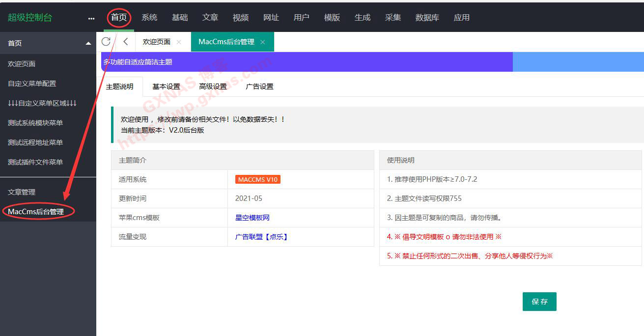Select 系统 in the top navigation

pos(149,18)
